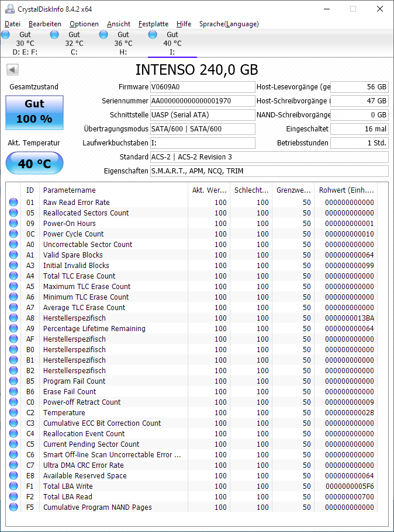Click the raw value 0000000005F6
Viewport: 394px width, 532px height.
coord(350,486)
